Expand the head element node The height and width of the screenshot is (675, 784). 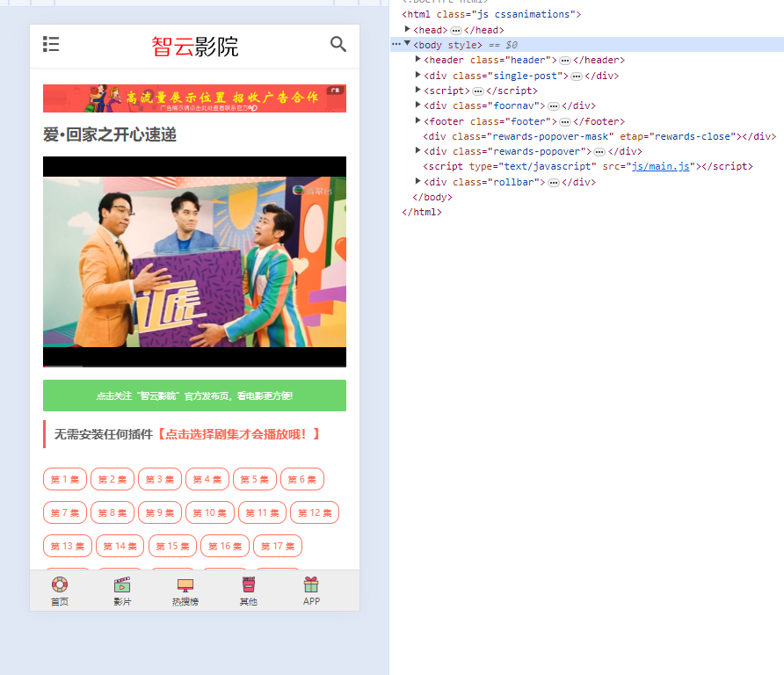tap(408, 29)
